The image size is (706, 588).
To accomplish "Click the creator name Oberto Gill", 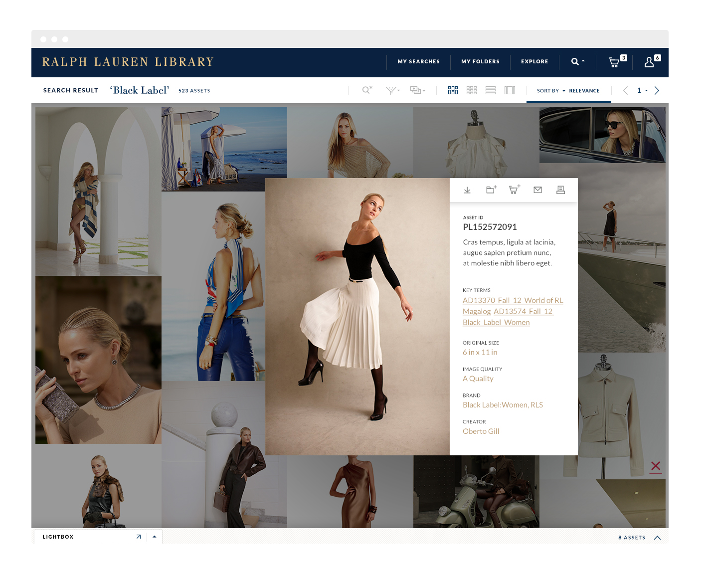I will click(x=481, y=431).
